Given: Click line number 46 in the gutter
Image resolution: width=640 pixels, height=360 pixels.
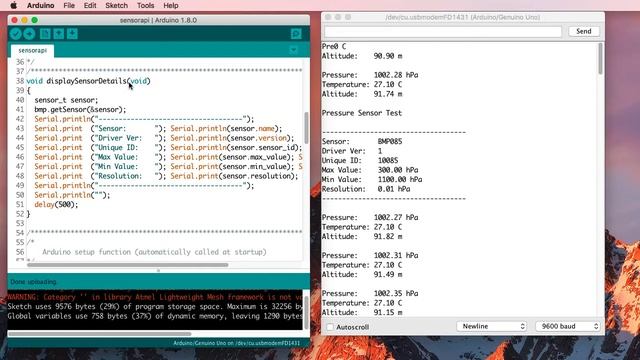Looking at the screenshot, I should click(x=20, y=157).
